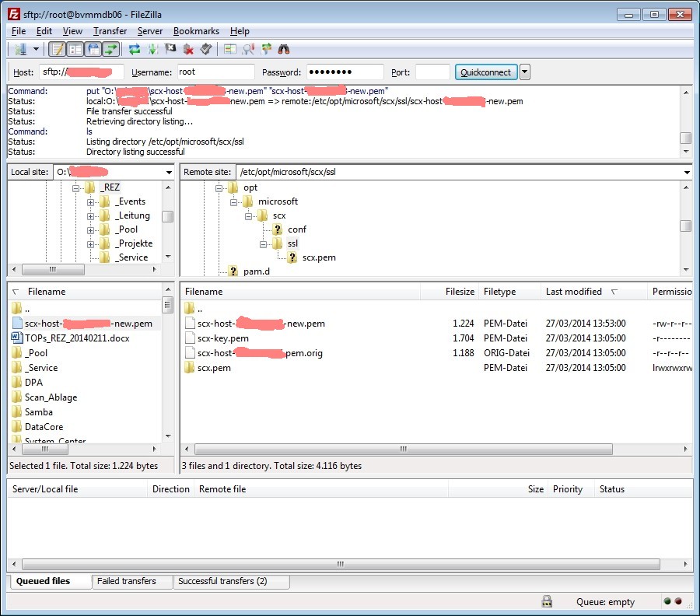Toggle processing of the transfer queue
700x616 pixels.
[x=152, y=49]
